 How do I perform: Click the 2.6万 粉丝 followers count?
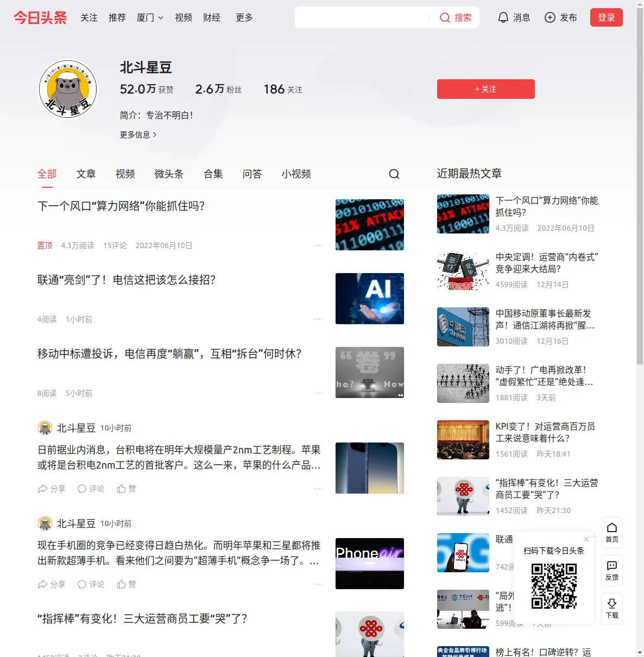click(218, 89)
